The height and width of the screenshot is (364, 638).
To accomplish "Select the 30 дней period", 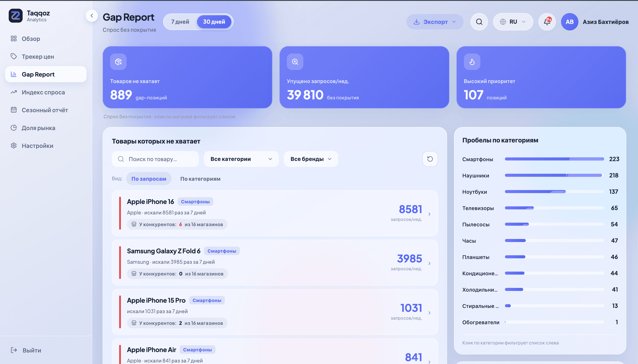I will pyautogui.click(x=214, y=22).
